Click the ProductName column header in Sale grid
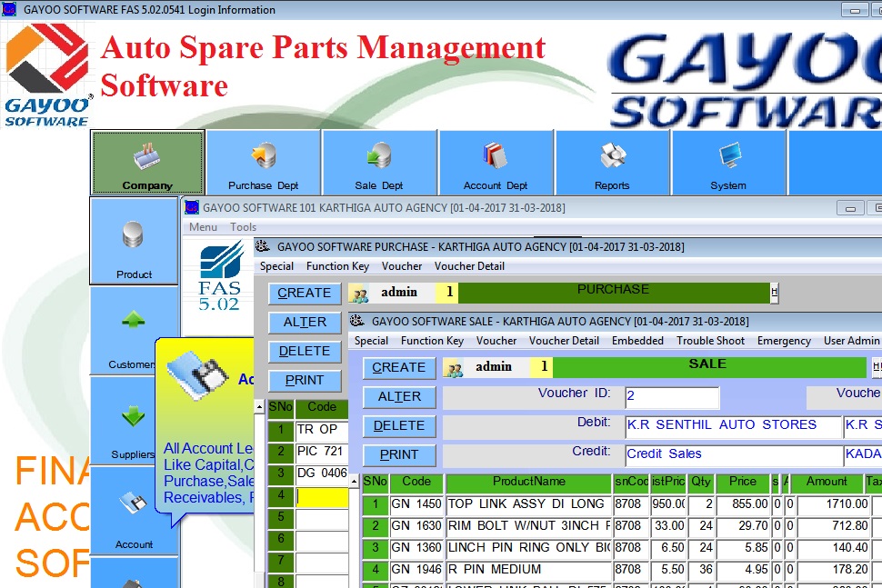Viewport: 882px width, 588px height. pos(529,483)
